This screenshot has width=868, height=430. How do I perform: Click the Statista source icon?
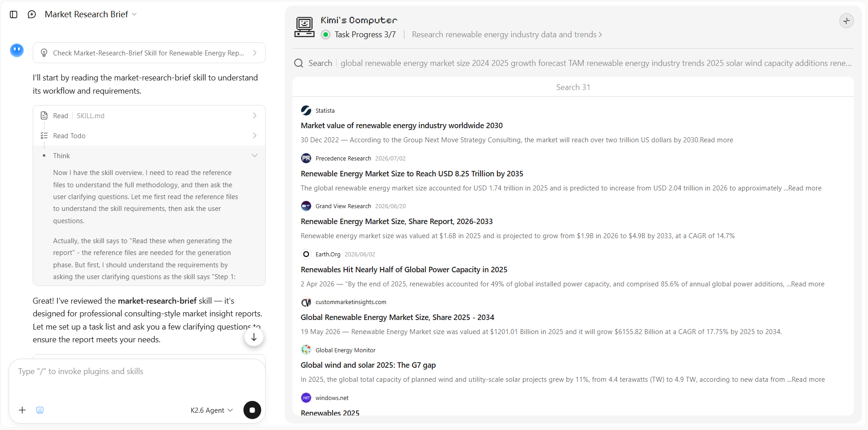point(306,110)
